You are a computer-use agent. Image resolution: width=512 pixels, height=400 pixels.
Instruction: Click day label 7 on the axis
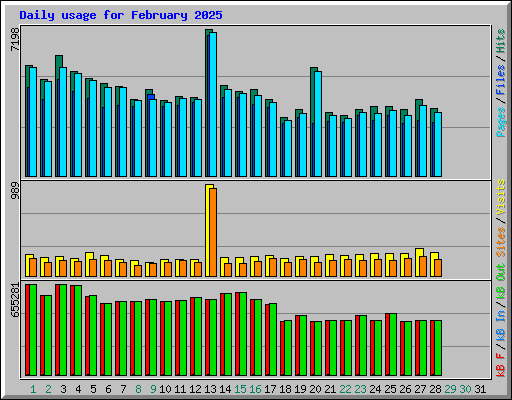pyautogui.click(x=123, y=389)
